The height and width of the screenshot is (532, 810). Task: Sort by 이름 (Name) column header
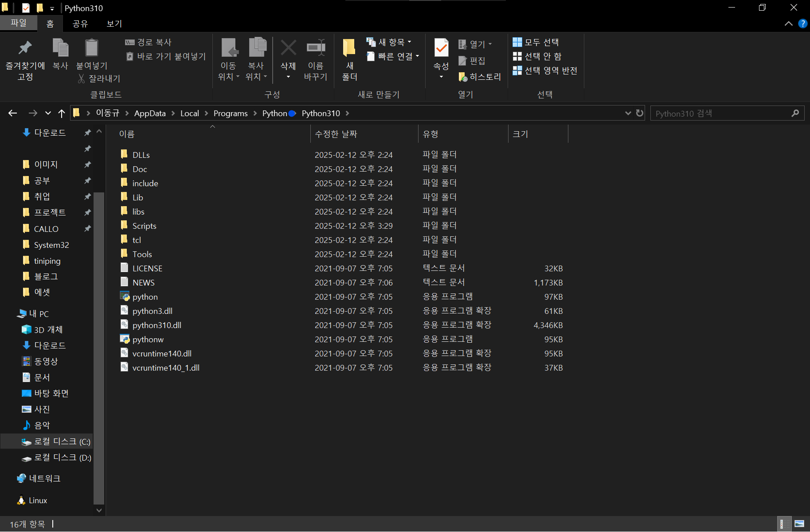point(127,134)
